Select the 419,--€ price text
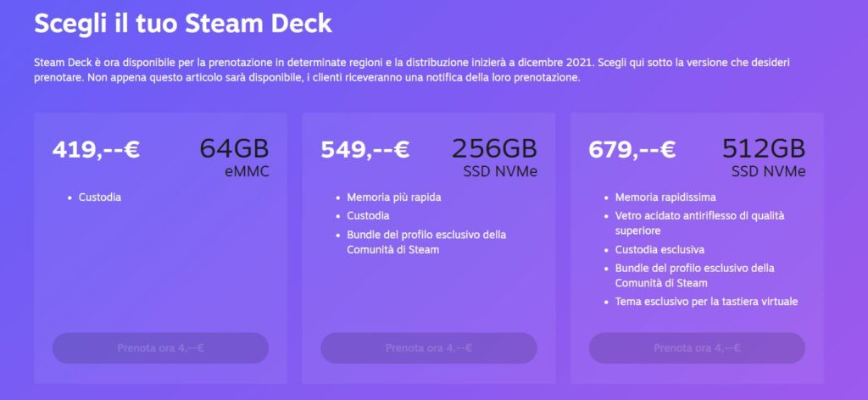Image resolution: width=868 pixels, height=400 pixels. point(96,149)
